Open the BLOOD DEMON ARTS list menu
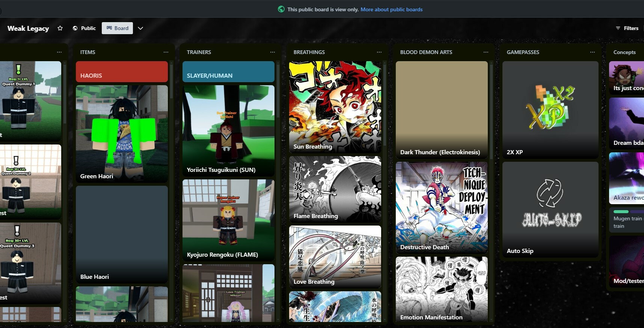 486,52
